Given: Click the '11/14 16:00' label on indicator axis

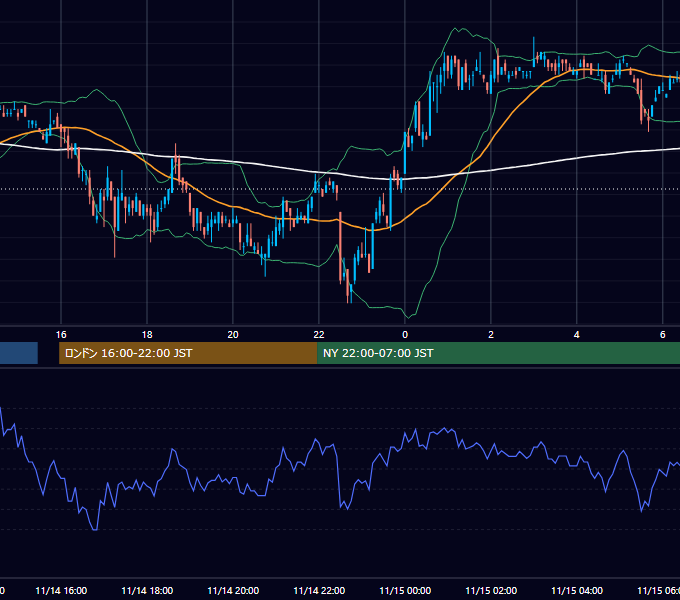Looking at the screenshot, I should coord(61,590).
